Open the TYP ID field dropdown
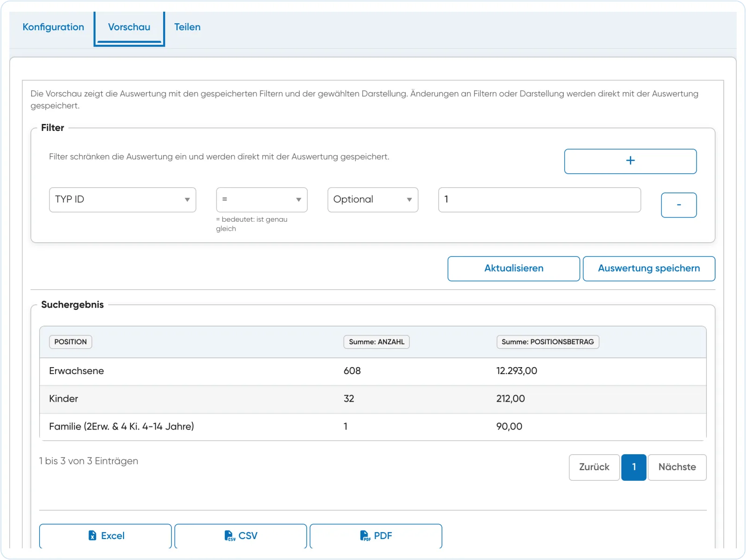746x560 pixels. coord(123,200)
